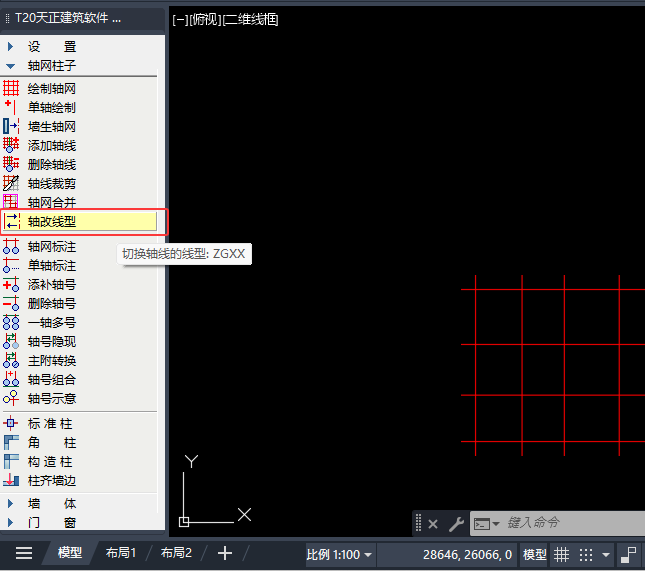The image size is (645, 571).
Task: Add a new layout with plus button
Action: [x=225, y=553]
